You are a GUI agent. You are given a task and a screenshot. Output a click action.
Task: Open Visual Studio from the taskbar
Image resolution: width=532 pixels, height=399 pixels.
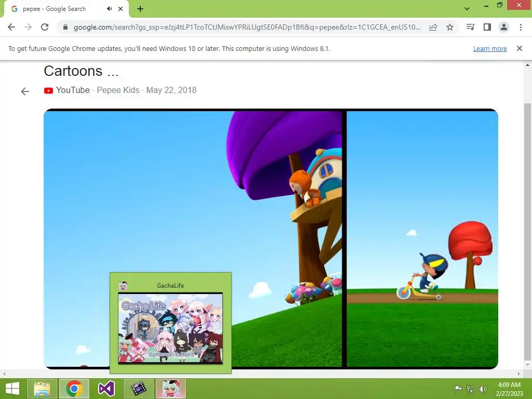click(106, 389)
